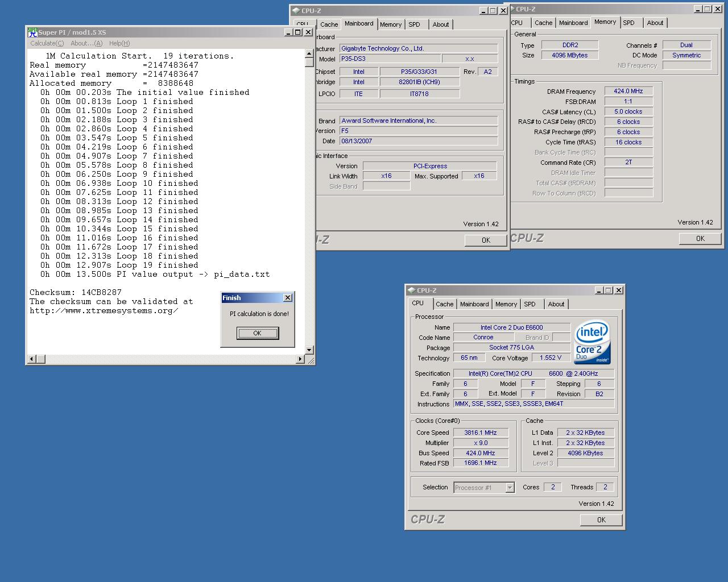The height and width of the screenshot is (582, 728).
Task: Click the Super PI vertical scrollbar down arrow
Action: point(309,350)
